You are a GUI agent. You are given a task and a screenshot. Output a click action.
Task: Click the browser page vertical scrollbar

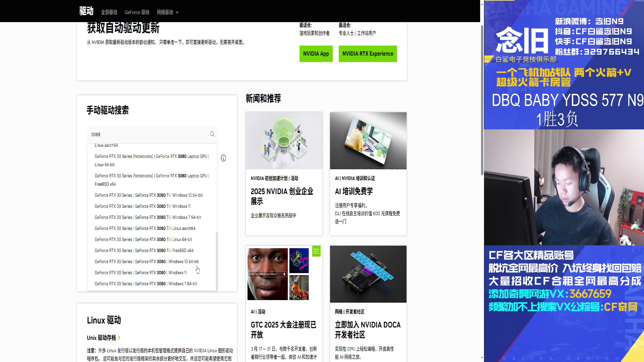[x=482, y=101]
